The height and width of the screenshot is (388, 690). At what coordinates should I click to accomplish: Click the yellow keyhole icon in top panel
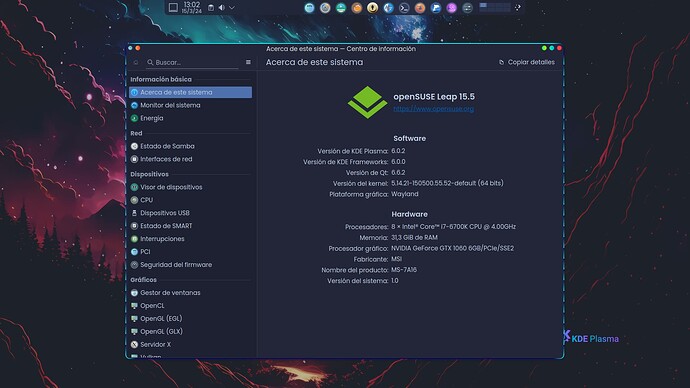pos(372,7)
